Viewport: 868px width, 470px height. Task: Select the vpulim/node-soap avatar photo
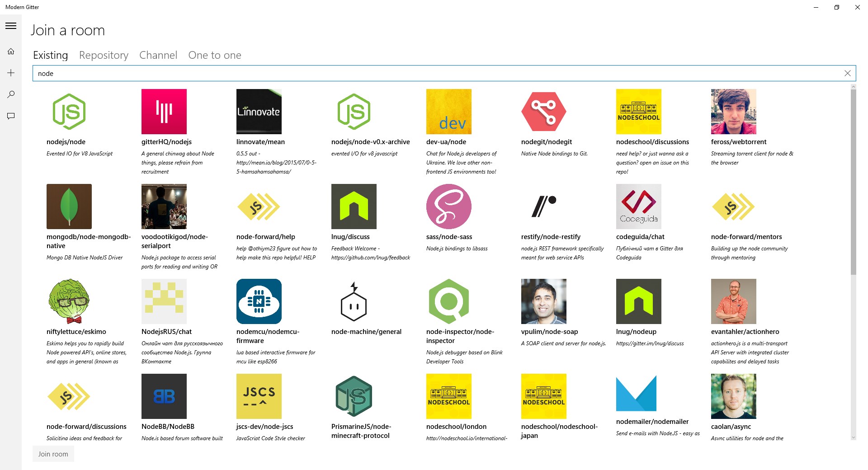pyautogui.click(x=544, y=301)
